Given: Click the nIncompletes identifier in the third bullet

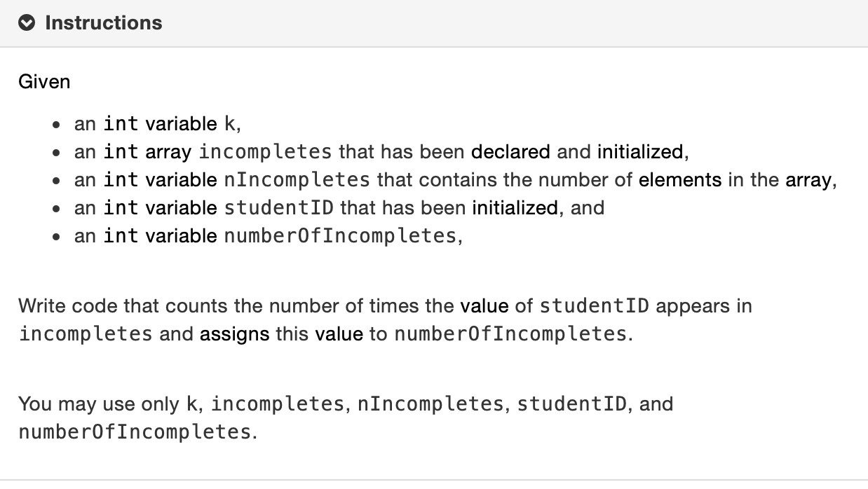Looking at the screenshot, I should (x=297, y=180).
